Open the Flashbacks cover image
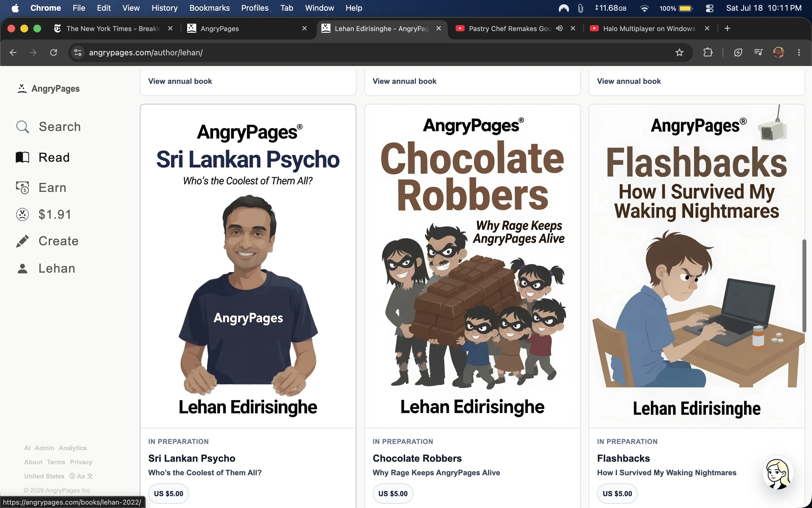The height and width of the screenshot is (508, 812). click(x=697, y=266)
